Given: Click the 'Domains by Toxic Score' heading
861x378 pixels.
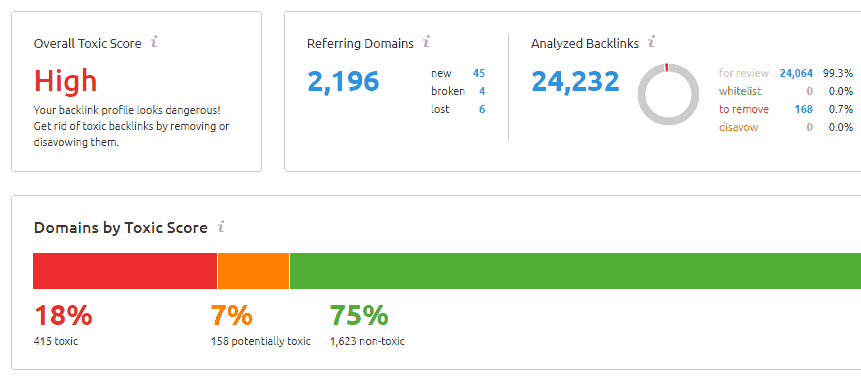Looking at the screenshot, I should (121, 228).
